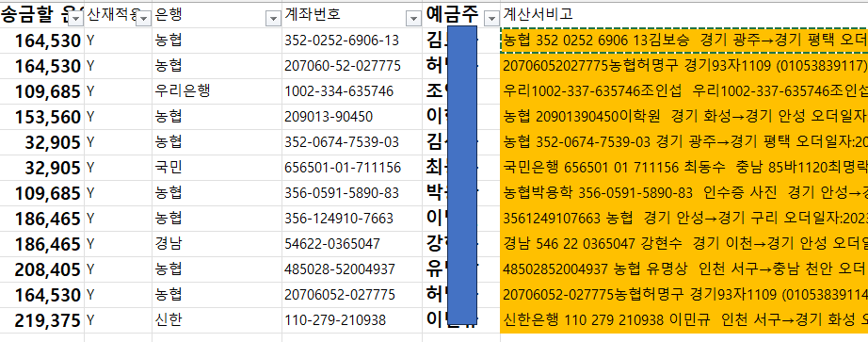This screenshot has height=342, width=868.
Task: Select the 국민 bank cell
Action: click(217, 168)
